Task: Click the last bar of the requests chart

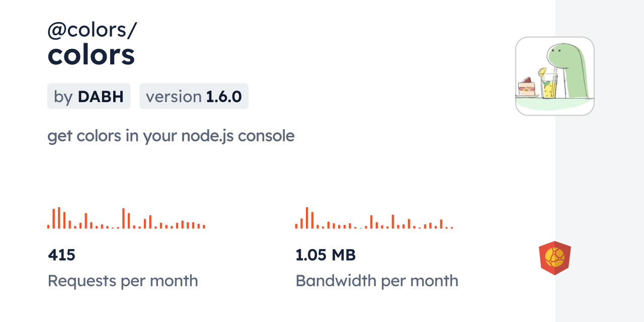Action: [204, 226]
